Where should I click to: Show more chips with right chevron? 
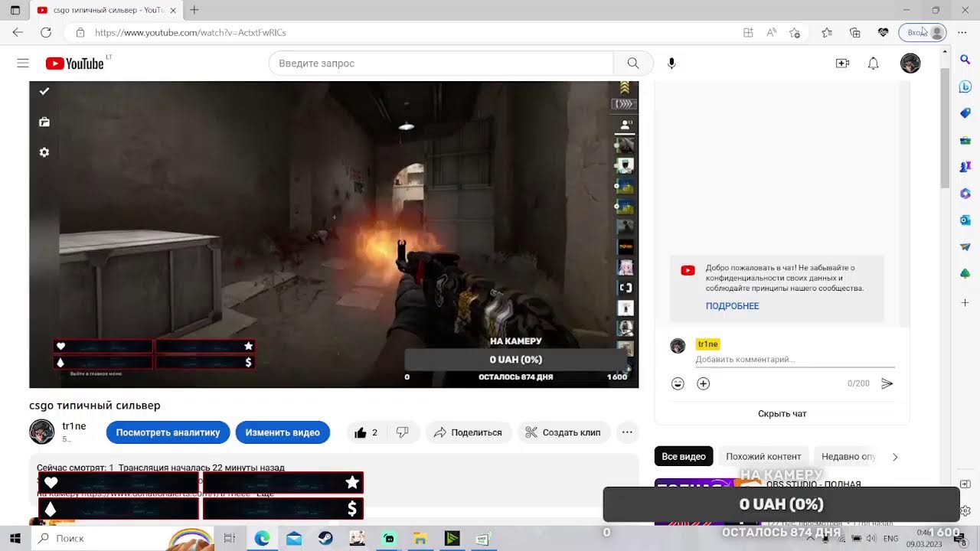click(x=895, y=457)
